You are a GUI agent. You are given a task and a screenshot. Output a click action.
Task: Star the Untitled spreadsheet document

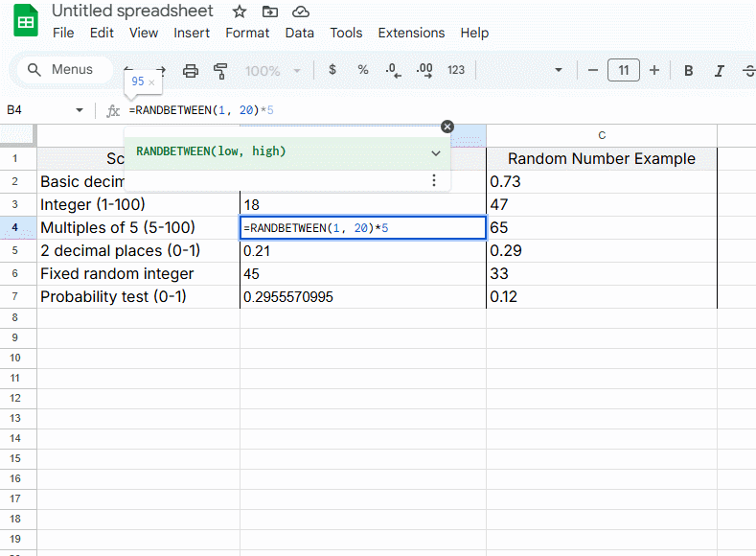240,12
